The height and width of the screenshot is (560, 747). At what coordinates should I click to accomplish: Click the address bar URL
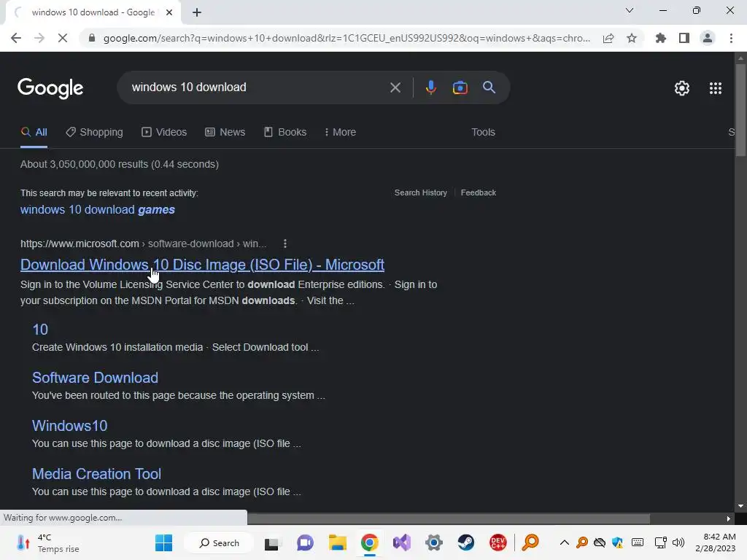(x=347, y=38)
